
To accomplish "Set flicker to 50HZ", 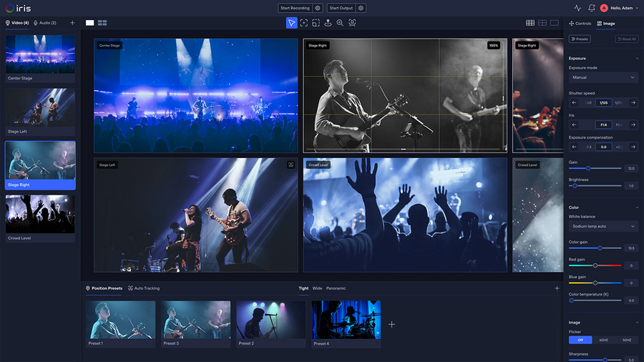I will tap(627, 340).
